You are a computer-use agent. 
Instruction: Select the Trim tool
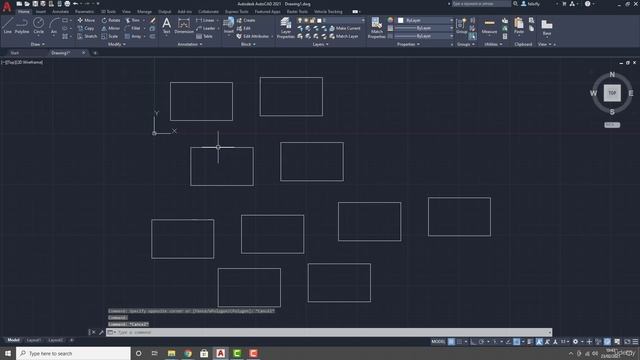[x=133, y=20]
